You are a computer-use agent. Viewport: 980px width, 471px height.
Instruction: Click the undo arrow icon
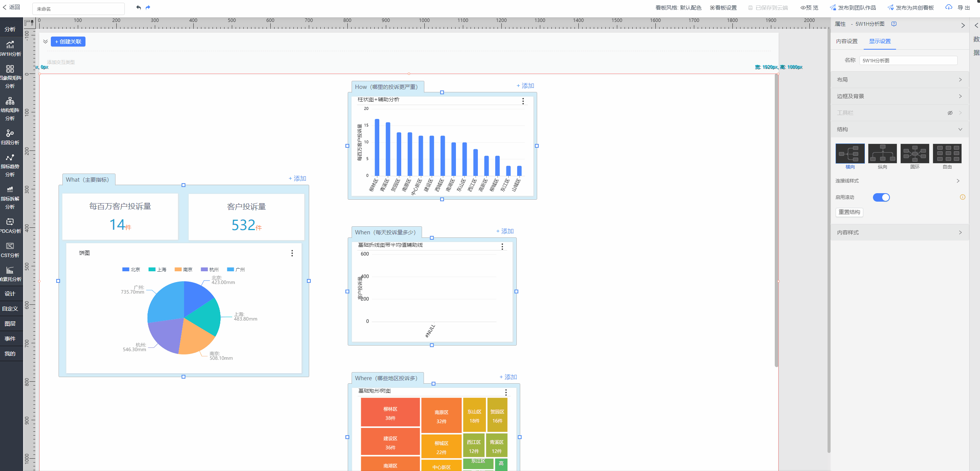139,7
